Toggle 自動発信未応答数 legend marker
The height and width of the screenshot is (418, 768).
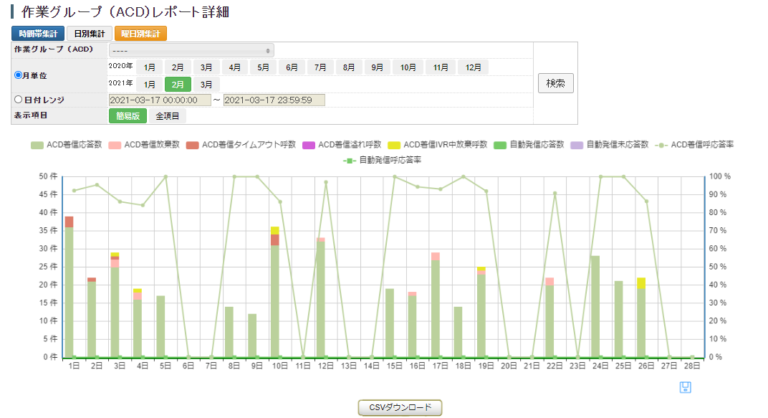[x=577, y=145]
